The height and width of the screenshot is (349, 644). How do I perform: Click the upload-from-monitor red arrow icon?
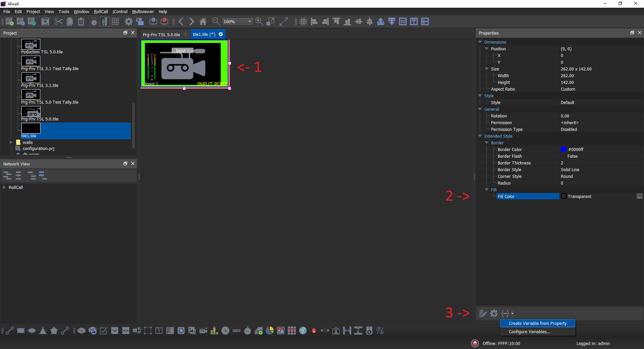164,21
